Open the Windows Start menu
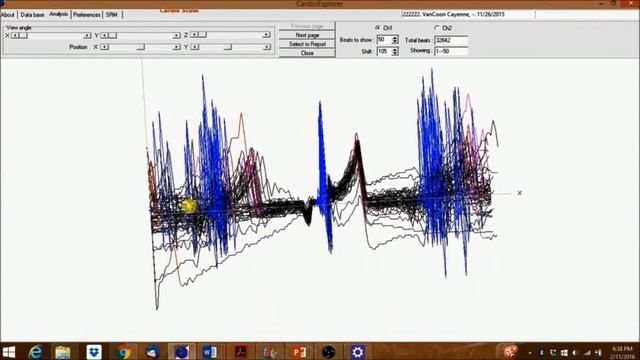This screenshot has width=640, height=360. coord(9,352)
